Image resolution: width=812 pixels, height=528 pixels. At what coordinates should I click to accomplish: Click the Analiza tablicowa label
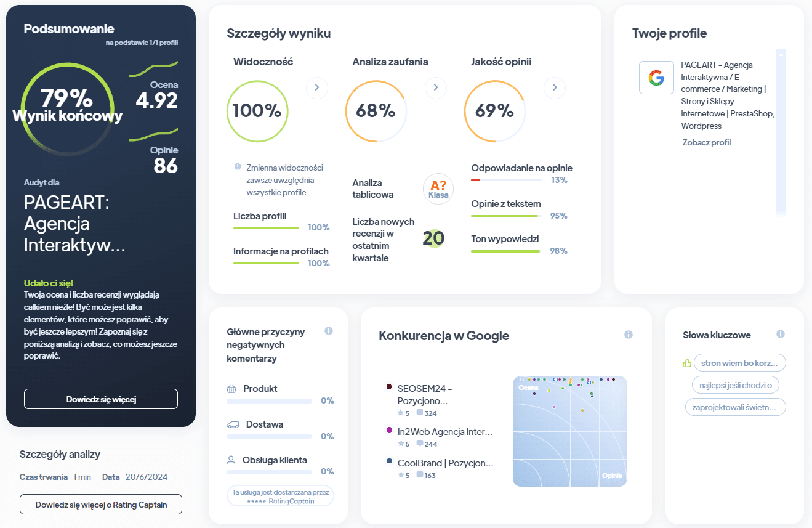click(x=373, y=189)
